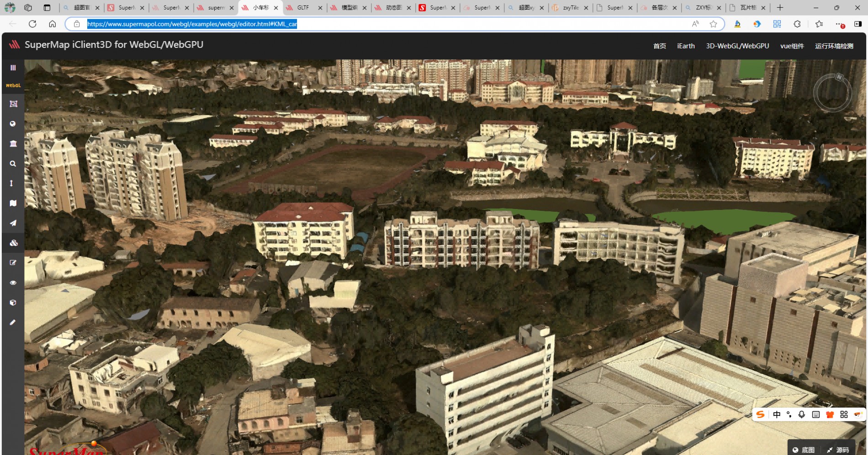Click the compass navigation control
Viewport: 868px width, 455px height.
point(832,93)
